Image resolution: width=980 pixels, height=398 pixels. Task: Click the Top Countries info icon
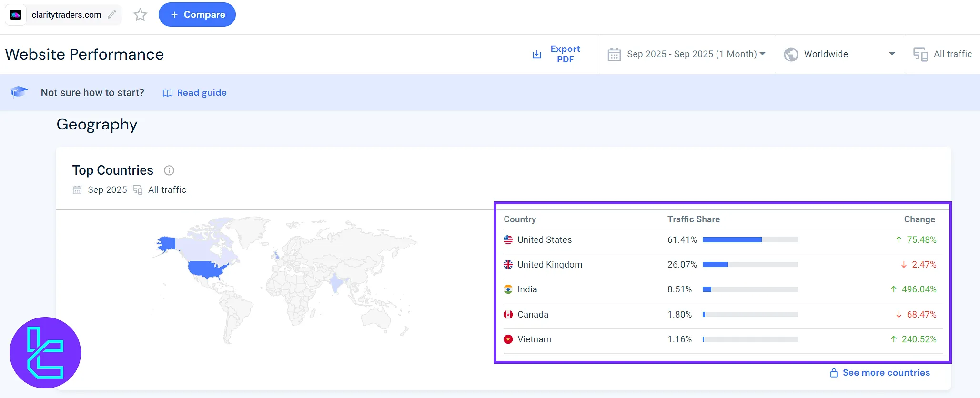coord(169,170)
